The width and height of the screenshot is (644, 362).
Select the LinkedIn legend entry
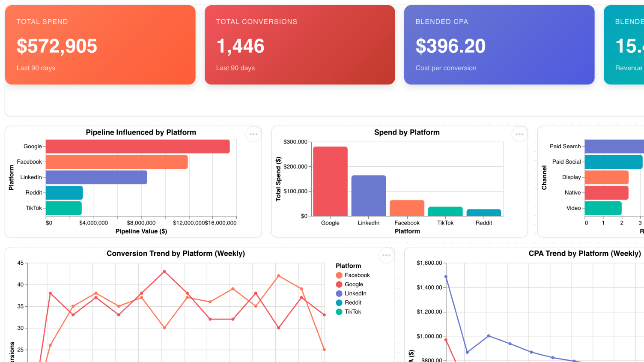point(351,293)
